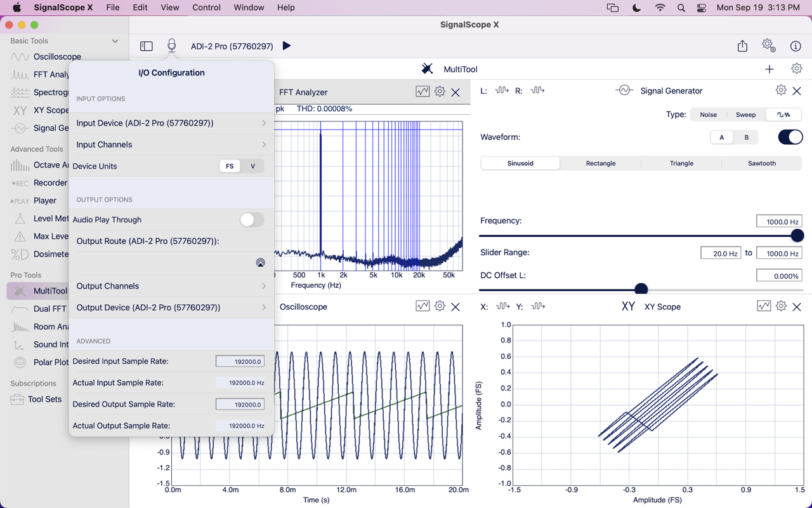Set generator type to Sweep
812x508 pixels.
(x=746, y=115)
